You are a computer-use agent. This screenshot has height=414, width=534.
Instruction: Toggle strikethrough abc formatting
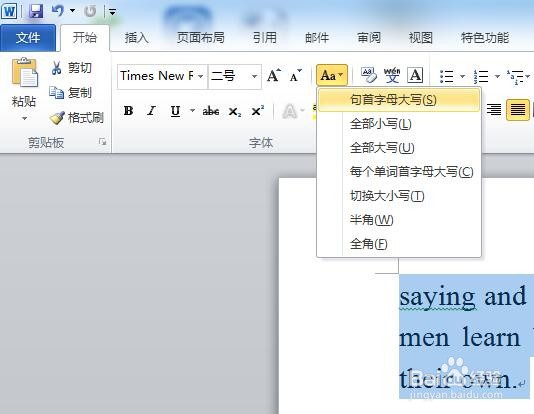[211, 111]
